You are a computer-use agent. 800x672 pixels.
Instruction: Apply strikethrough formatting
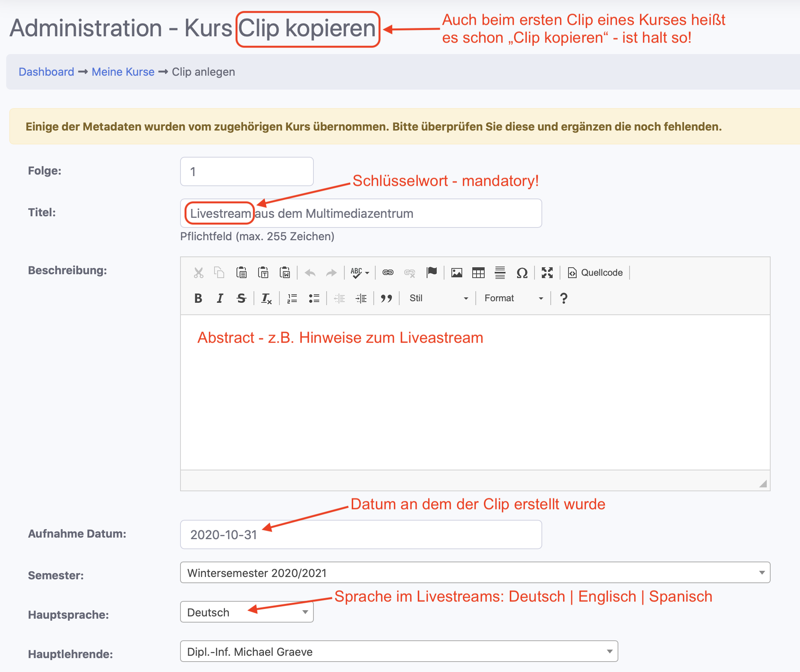coord(242,298)
